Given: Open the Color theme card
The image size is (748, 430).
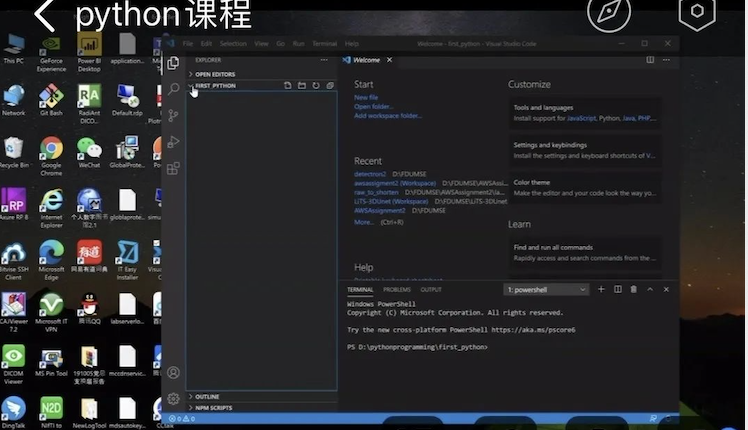Looking at the screenshot, I should [x=585, y=188].
